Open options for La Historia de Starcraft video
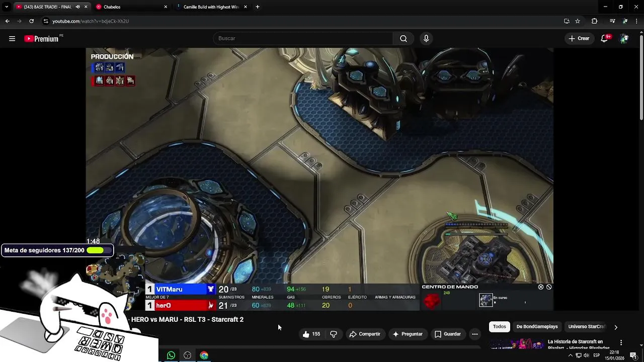 (621, 342)
